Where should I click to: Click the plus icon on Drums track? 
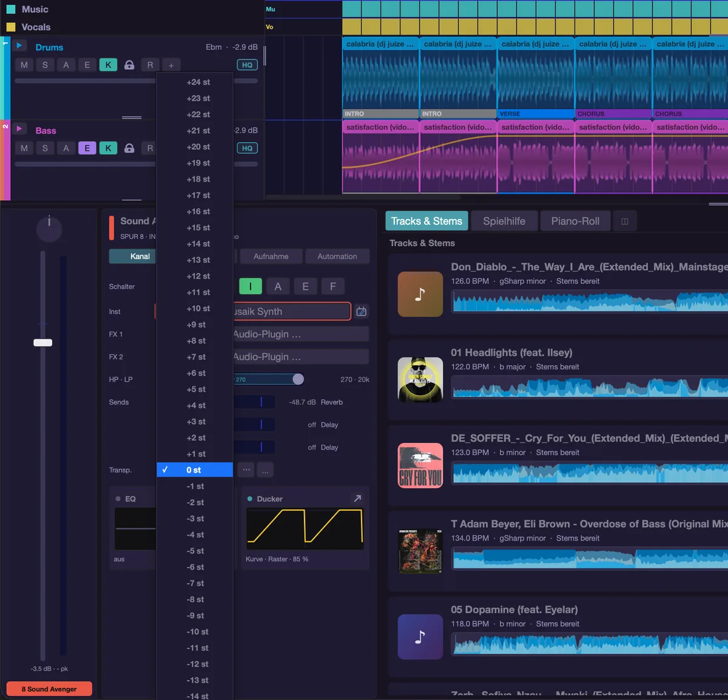click(171, 65)
